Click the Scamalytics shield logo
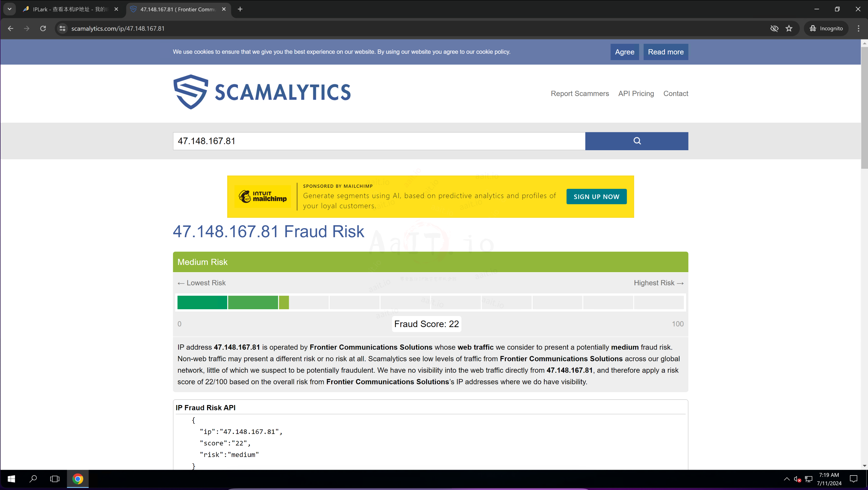The height and width of the screenshot is (490, 868). coord(190,92)
